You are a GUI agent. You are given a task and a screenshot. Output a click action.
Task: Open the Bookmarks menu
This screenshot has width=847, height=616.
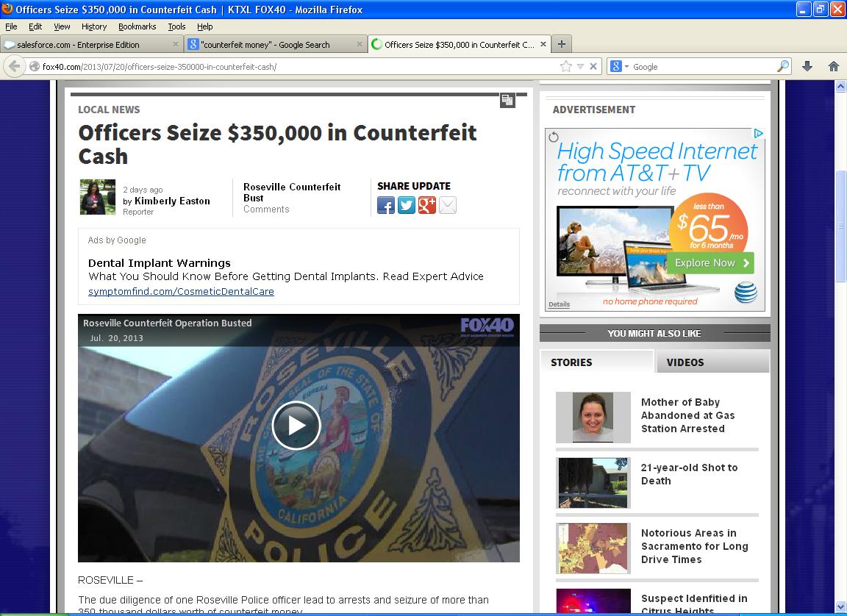[137, 26]
